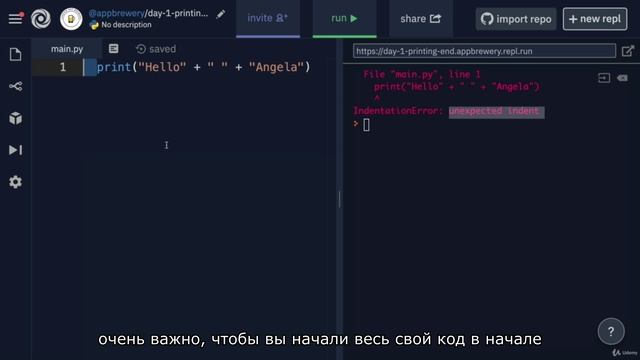Edit repl name with pencil icon

click(221, 14)
